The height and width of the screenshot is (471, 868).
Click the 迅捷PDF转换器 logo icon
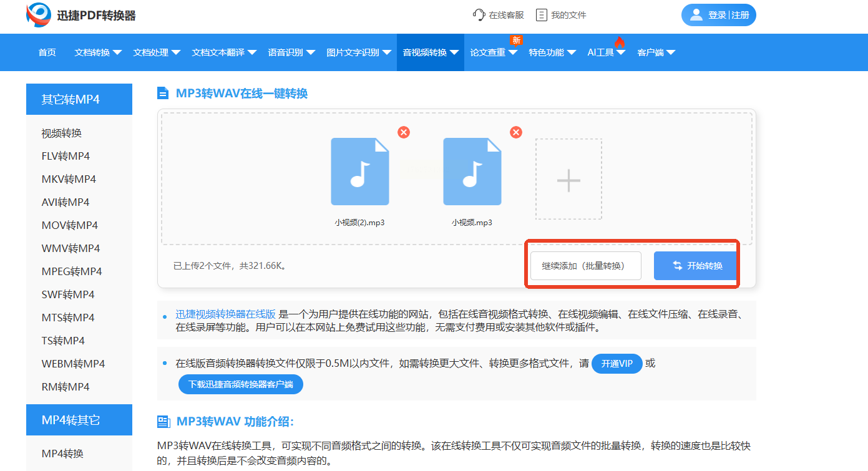click(x=39, y=15)
